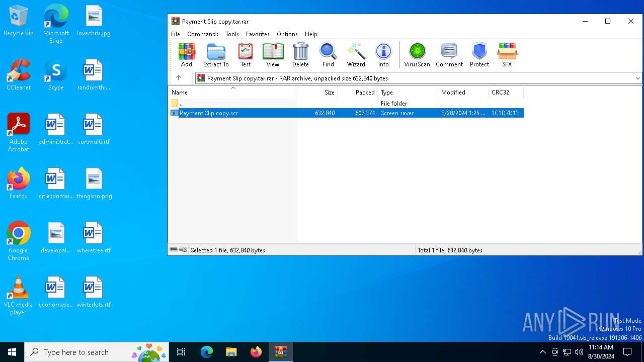Click WinRAR taskbar button

coord(280,352)
